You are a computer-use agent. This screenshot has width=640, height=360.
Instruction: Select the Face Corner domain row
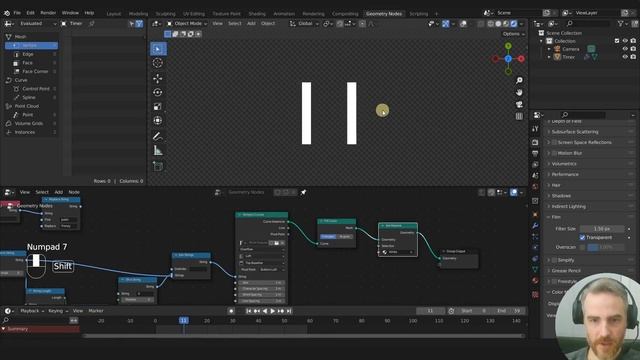pos(31,71)
